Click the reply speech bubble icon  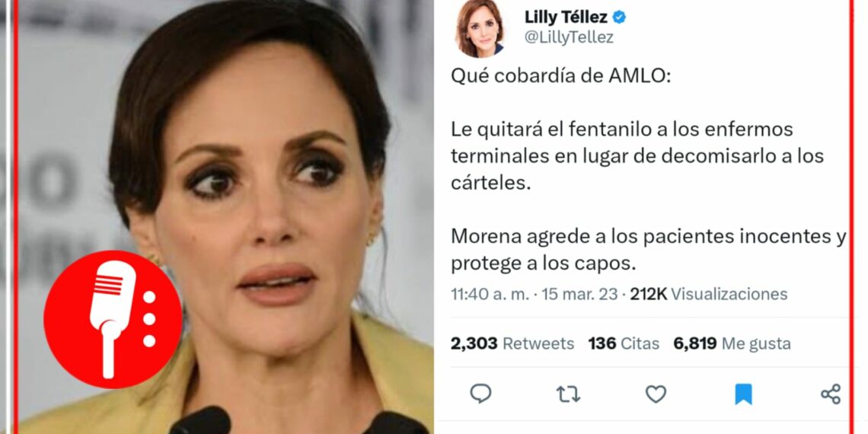pyautogui.click(x=480, y=394)
